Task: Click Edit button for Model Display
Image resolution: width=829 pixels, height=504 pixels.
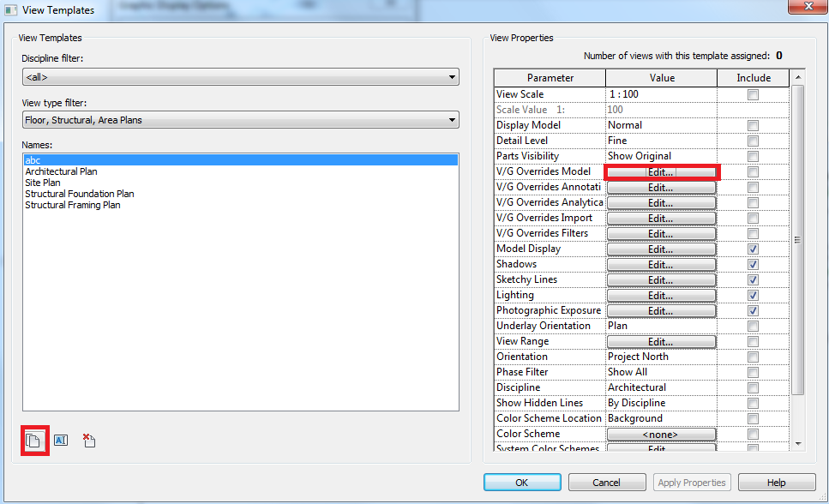Action: (661, 249)
